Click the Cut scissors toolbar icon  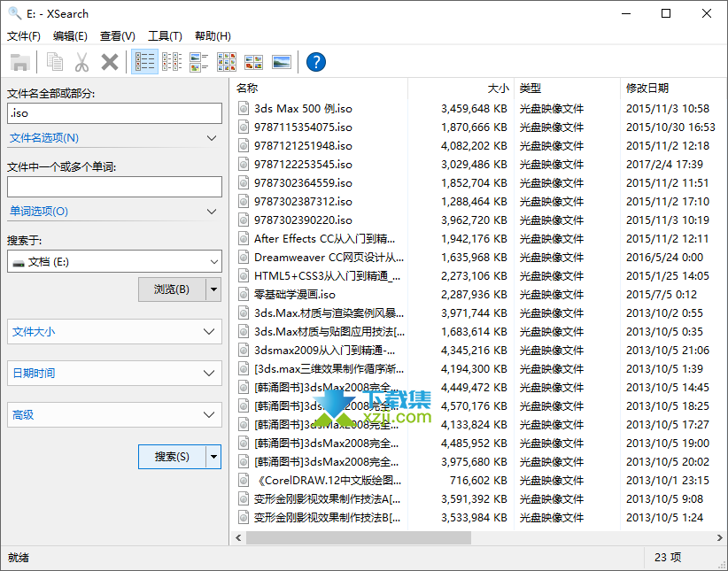pos(81,62)
